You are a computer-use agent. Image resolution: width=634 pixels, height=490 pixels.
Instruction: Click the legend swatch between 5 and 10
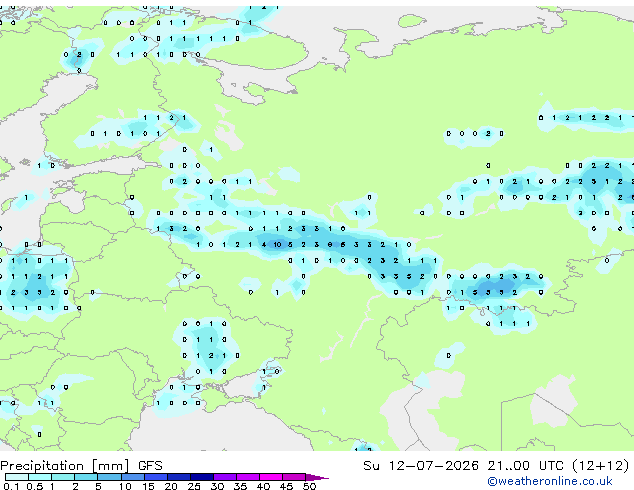point(109,477)
